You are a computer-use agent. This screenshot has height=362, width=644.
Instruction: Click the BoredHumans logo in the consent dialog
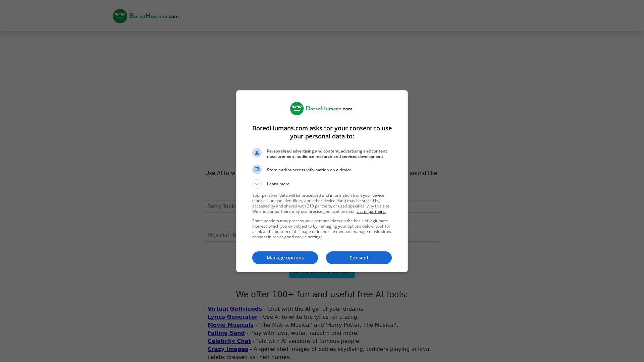pos(321,109)
